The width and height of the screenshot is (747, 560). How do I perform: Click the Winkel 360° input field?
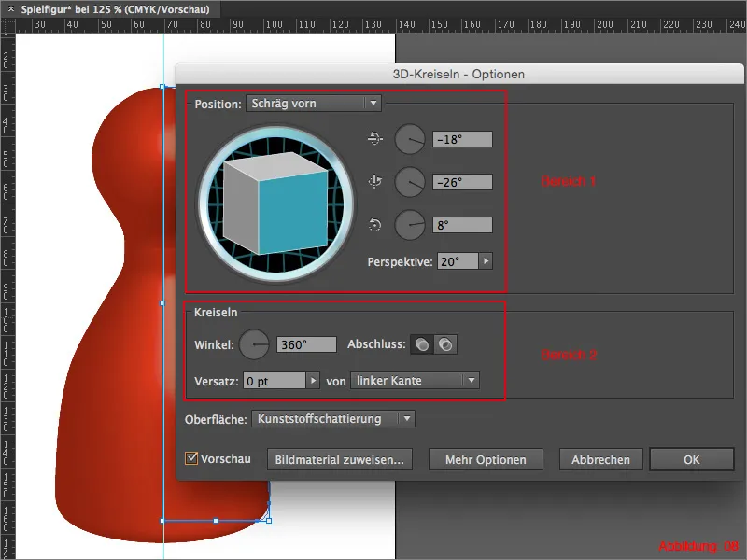[x=306, y=344]
